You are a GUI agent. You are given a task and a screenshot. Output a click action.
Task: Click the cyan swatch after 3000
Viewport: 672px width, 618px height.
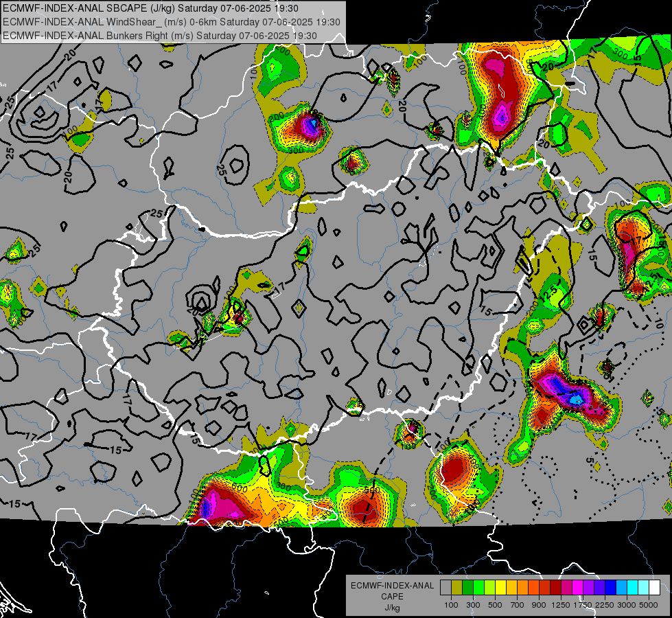(x=633, y=588)
